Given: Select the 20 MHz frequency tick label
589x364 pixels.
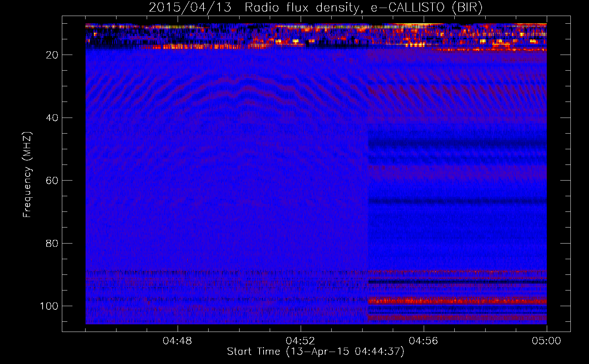Looking at the screenshot, I should 52,55.
